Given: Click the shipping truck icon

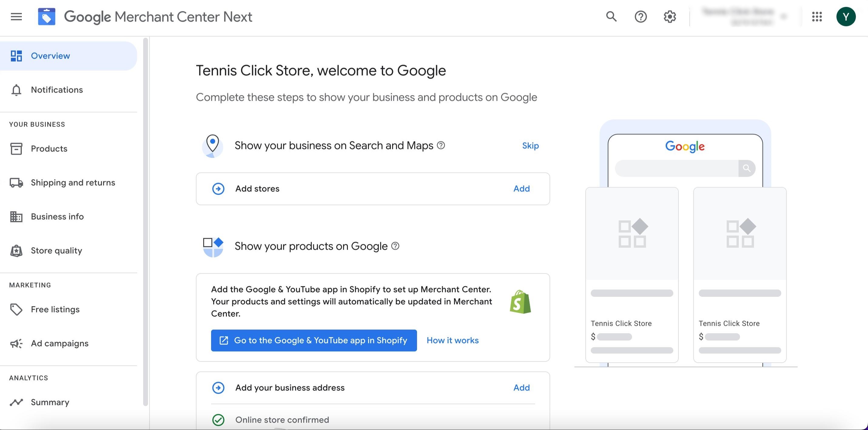Looking at the screenshot, I should [x=16, y=183].
